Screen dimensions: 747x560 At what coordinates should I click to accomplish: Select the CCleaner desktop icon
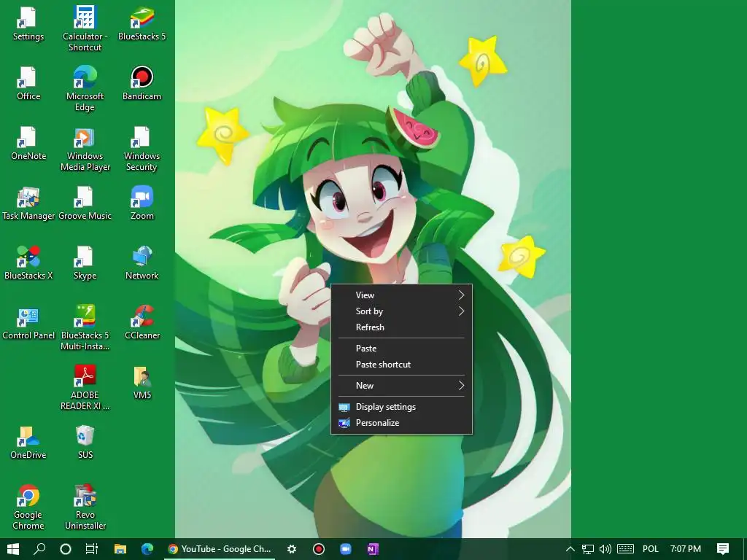142,323
